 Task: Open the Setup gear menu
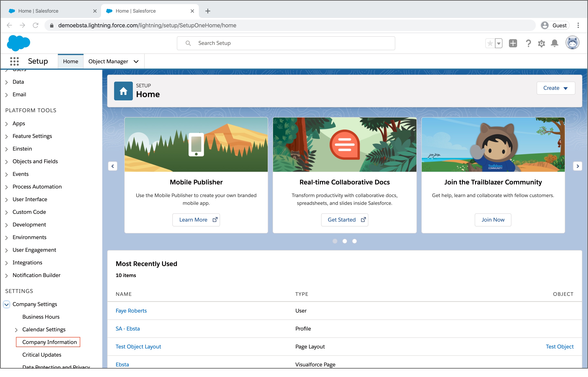[x=541, y=44]
